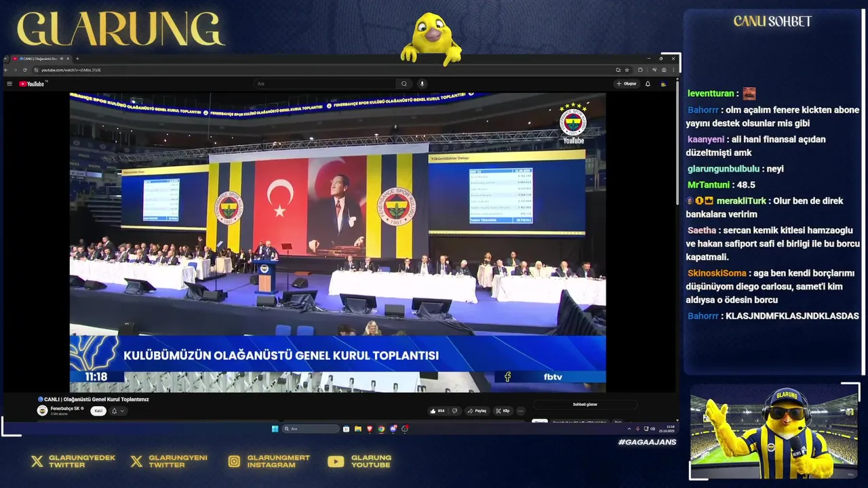Create a clip with the Klip button

coord(502,411)
